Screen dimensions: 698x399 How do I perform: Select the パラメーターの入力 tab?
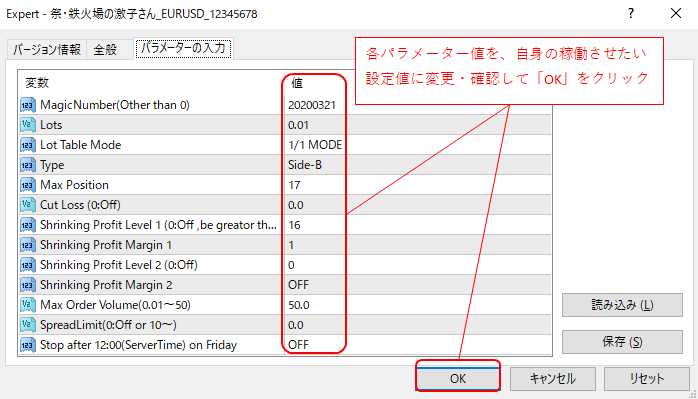pos(183,49)
